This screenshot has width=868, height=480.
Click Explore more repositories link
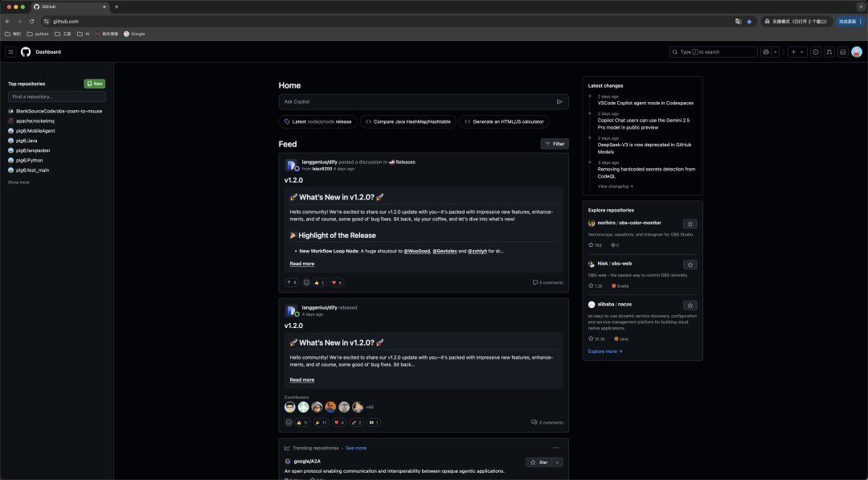point(605,351)
